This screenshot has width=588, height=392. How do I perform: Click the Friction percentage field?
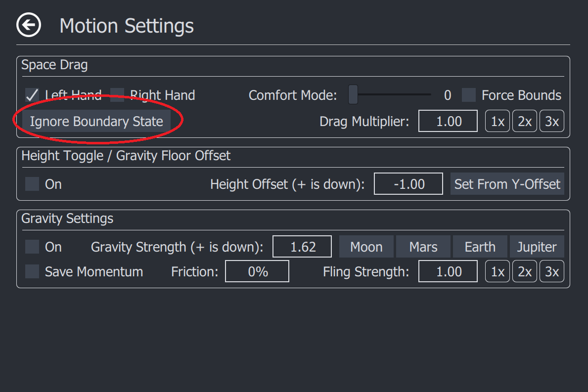(x=257, y=271)
